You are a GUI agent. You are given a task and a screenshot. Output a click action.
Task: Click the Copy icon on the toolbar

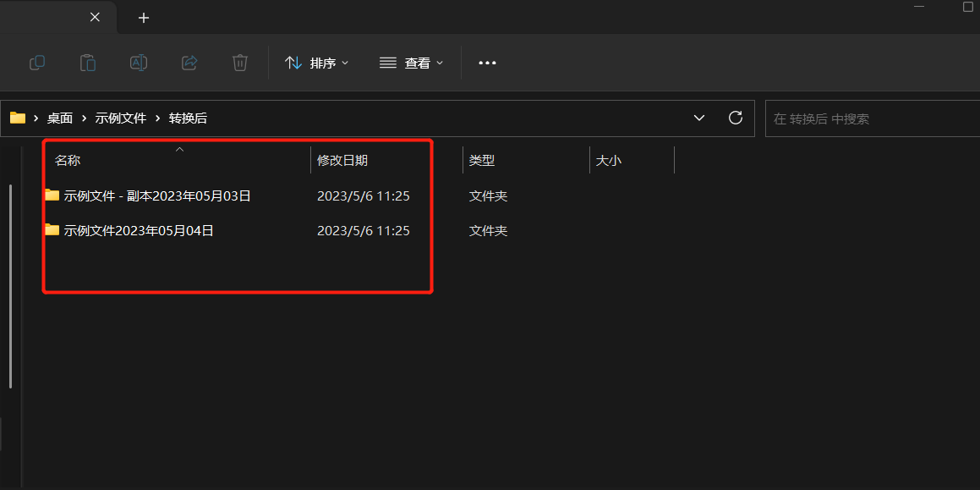36,62
